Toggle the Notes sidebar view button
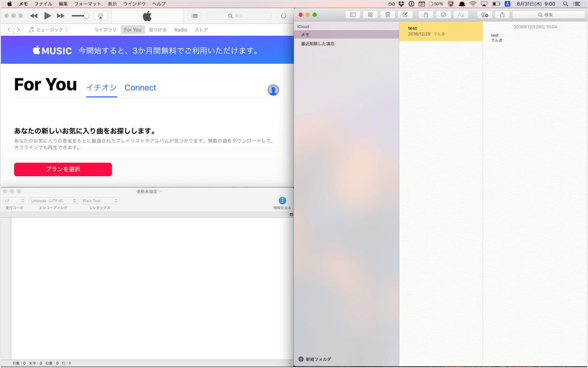The height and width of the screenshot is (368, 588). coord(353,15)
